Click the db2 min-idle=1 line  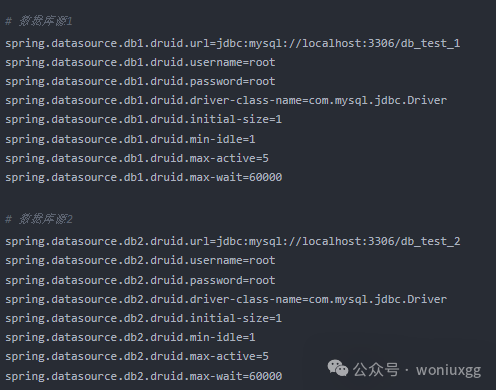pos(130,337)
